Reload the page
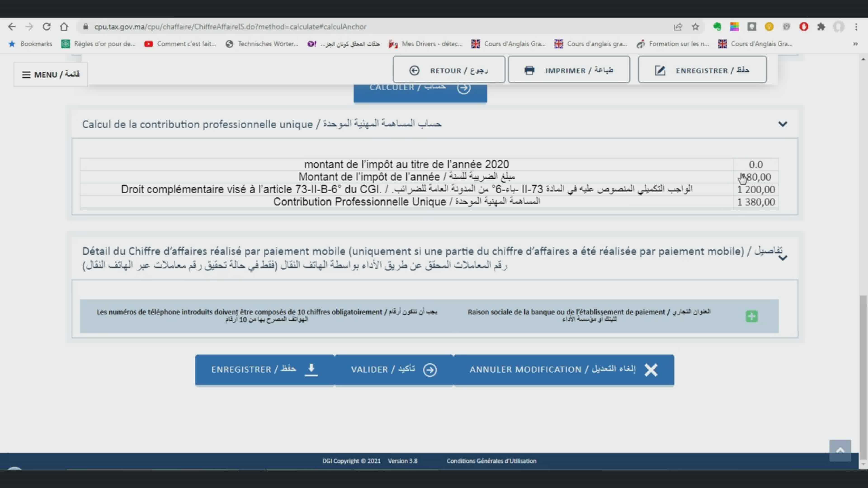The height and width of the screenshot is (488, 868). pyautogui.click(x=47, y=27)
